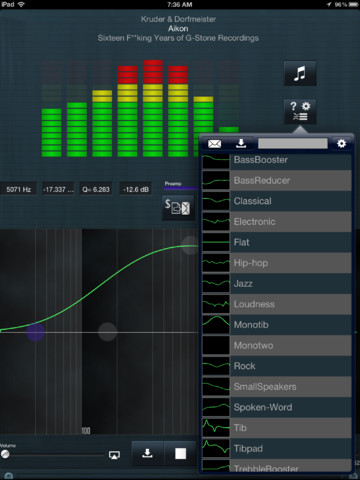Tap the -12.6 dB gain value box

(136, 189)
